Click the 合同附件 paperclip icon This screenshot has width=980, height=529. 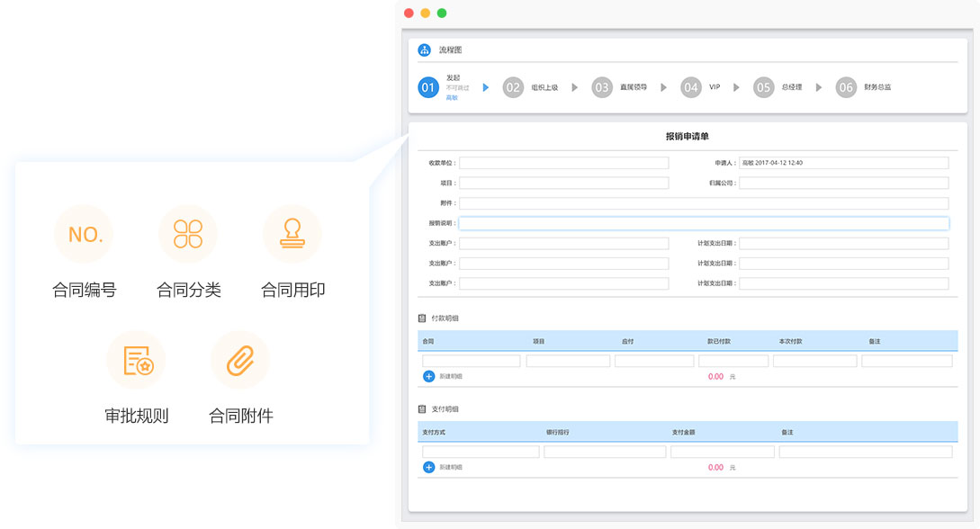click(240, 360)
